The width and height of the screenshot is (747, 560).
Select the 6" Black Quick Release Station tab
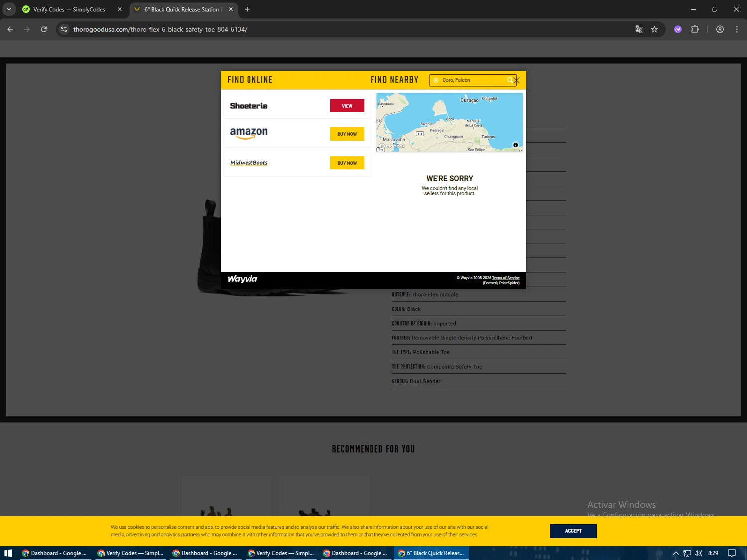click(x=181, y=9)
